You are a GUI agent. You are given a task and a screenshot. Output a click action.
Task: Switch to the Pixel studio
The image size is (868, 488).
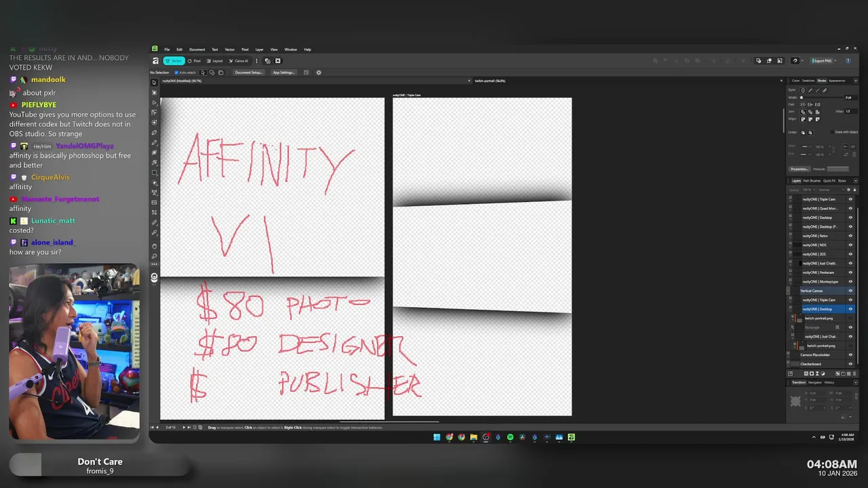tap(194, 61)
